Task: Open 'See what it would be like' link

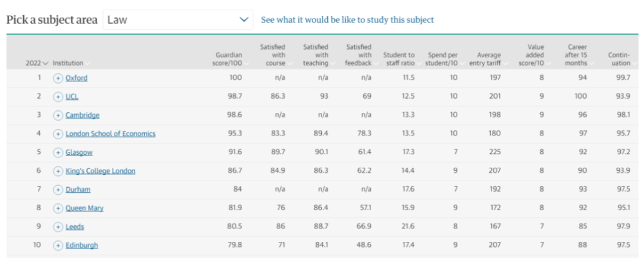Action: 347,20
